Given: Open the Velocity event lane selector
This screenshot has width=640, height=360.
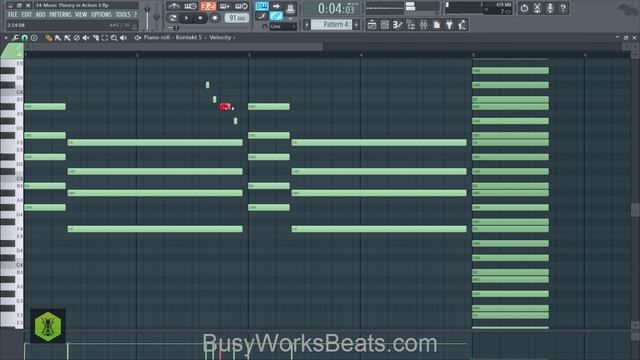Looking at the screenshot, I should point(220,37).
